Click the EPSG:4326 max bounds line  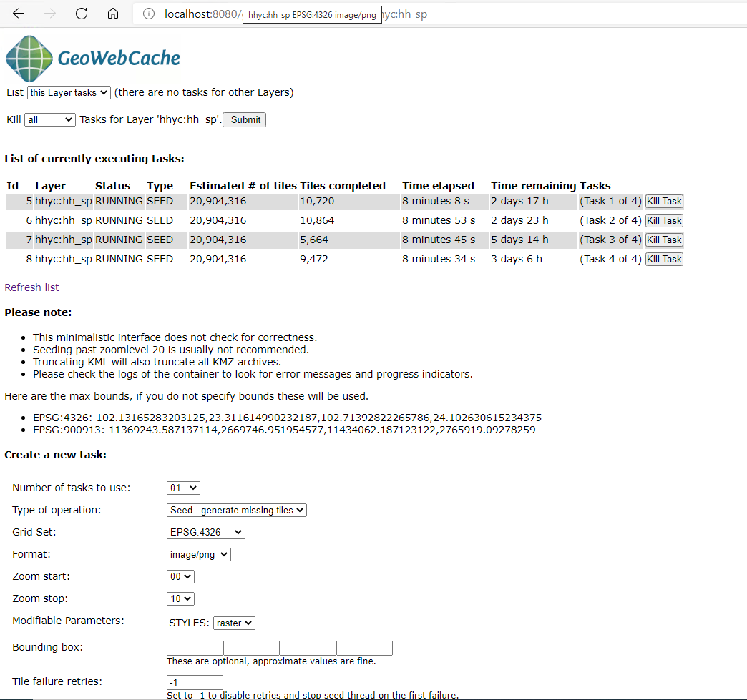coord(287,418)
